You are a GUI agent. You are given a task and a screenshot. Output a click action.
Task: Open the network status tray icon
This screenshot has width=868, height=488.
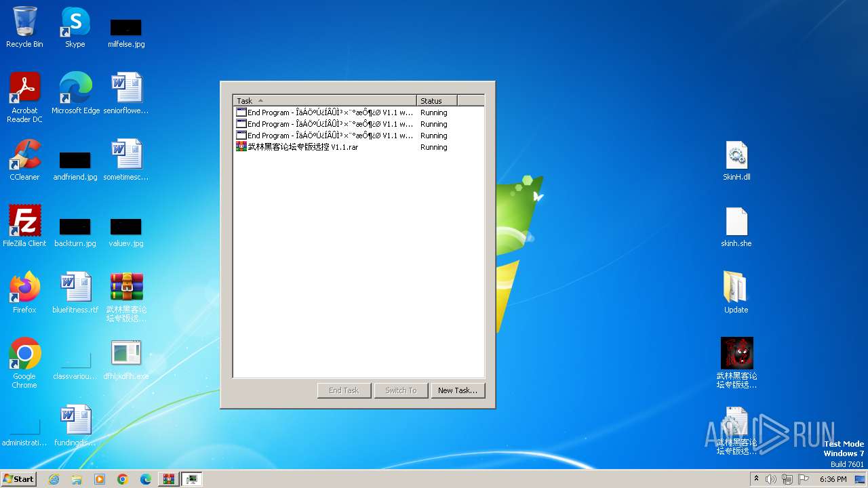point(787,479)
